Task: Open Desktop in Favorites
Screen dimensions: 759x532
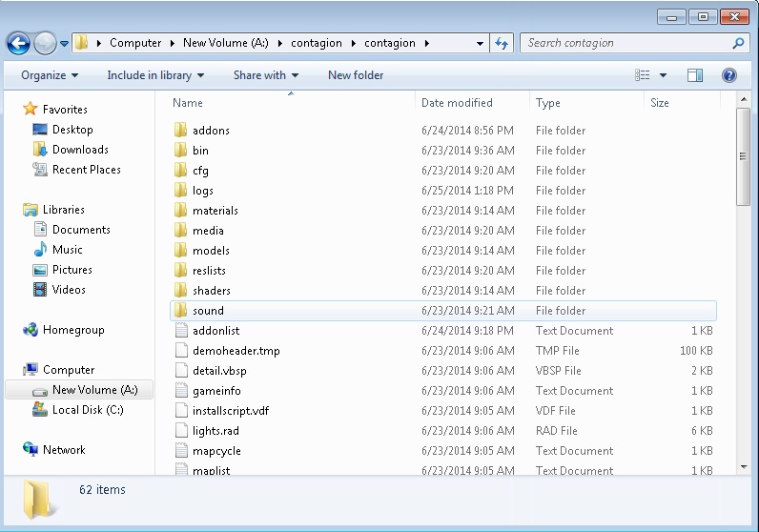Action: (x=72, y=130)
